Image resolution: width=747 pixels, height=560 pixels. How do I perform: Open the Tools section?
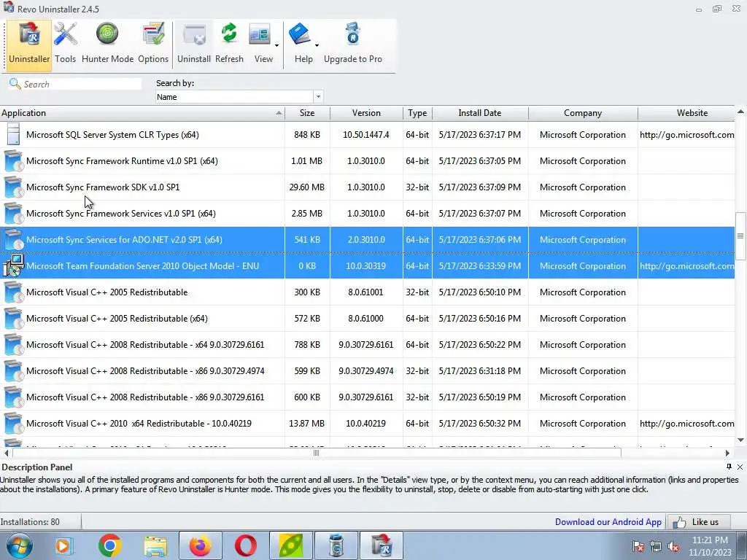(x=65, y=44)
